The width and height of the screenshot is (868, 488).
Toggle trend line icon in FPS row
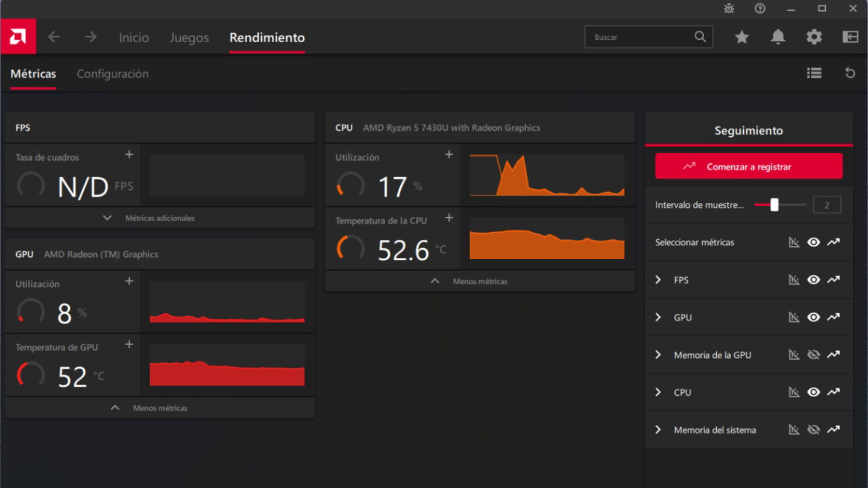833,280
